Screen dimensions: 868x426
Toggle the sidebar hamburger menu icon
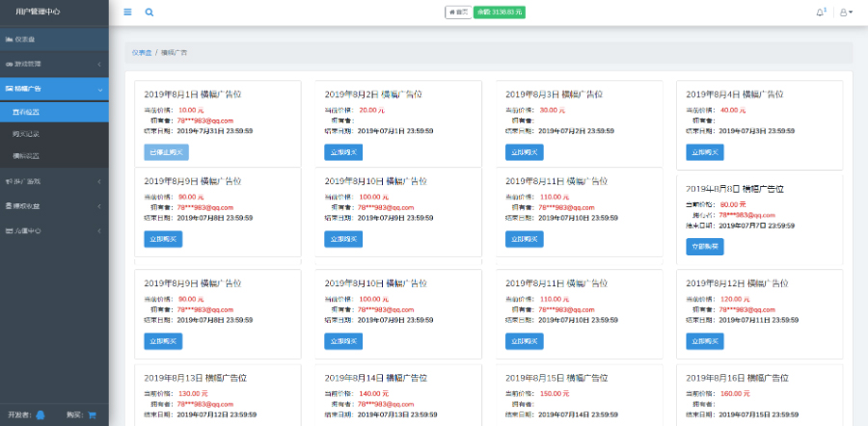pyautogui.click(x=127, y=13)
